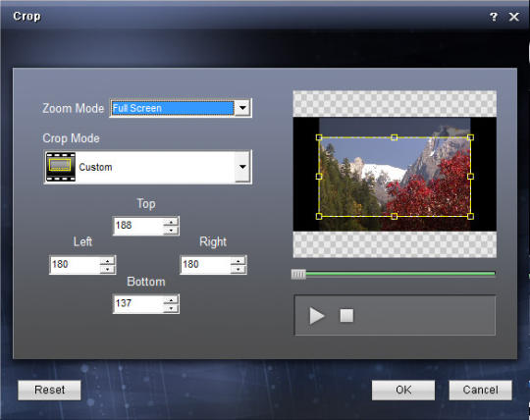The height and width of the screenshot is (420, 530).
Task: Open the Zoom Mode dropdown arrow
Action: coord(242,108)
